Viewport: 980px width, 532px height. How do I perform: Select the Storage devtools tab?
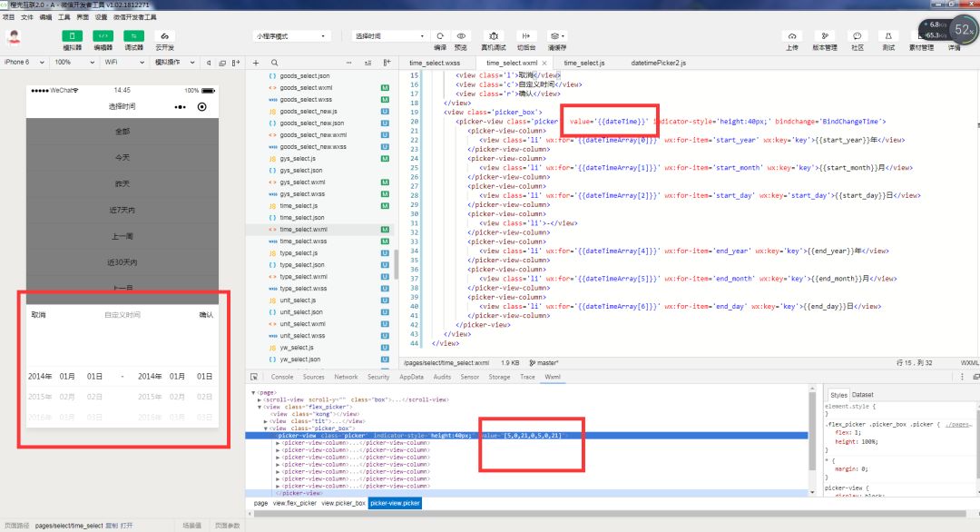point(499,377)
